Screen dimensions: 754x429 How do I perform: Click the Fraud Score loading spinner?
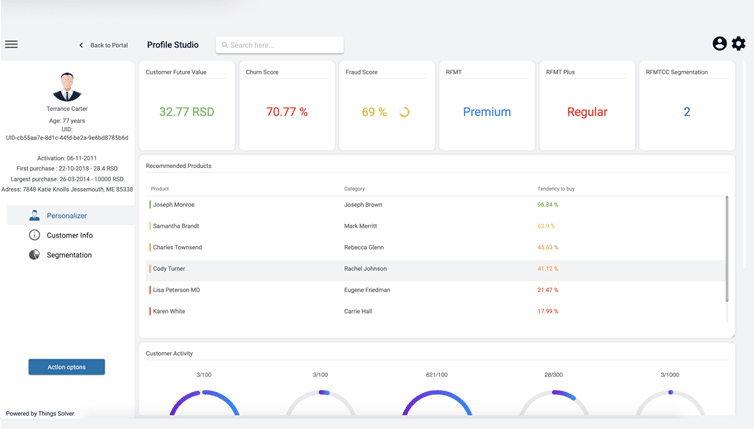(x=404, y=112)
